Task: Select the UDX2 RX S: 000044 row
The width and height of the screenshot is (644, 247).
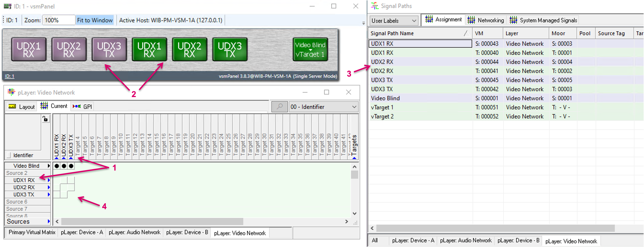Action: [x=420, y=62]
